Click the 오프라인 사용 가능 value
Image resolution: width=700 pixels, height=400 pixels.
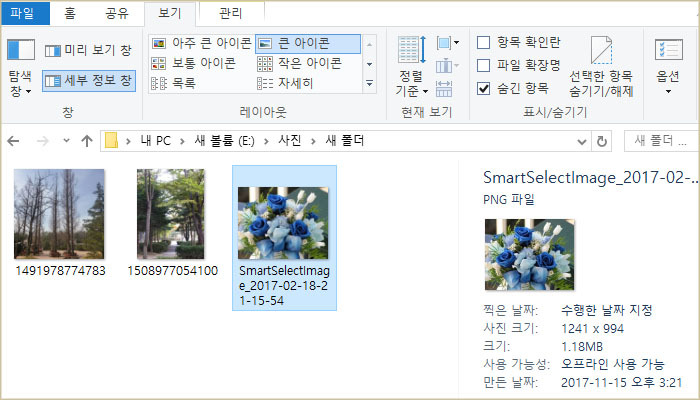click(612, 364)
